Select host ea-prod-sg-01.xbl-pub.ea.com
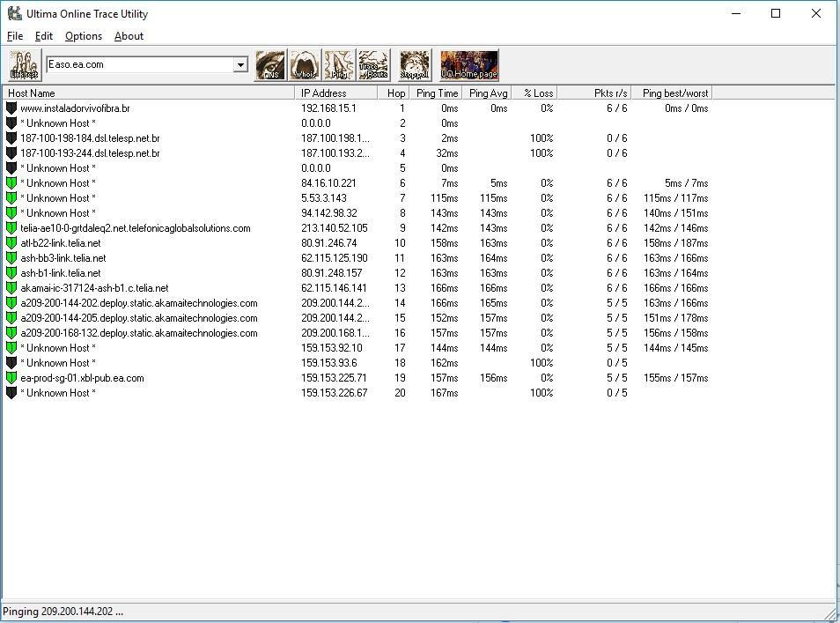 (82, 378)
